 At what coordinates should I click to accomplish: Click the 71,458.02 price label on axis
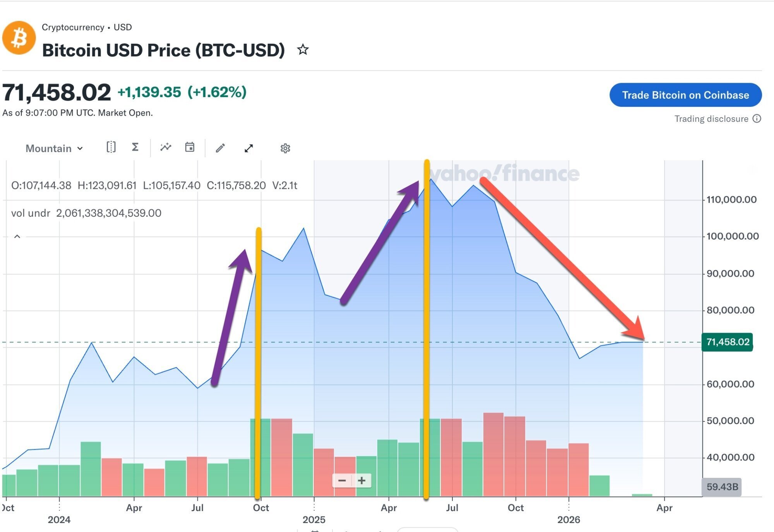727,342
